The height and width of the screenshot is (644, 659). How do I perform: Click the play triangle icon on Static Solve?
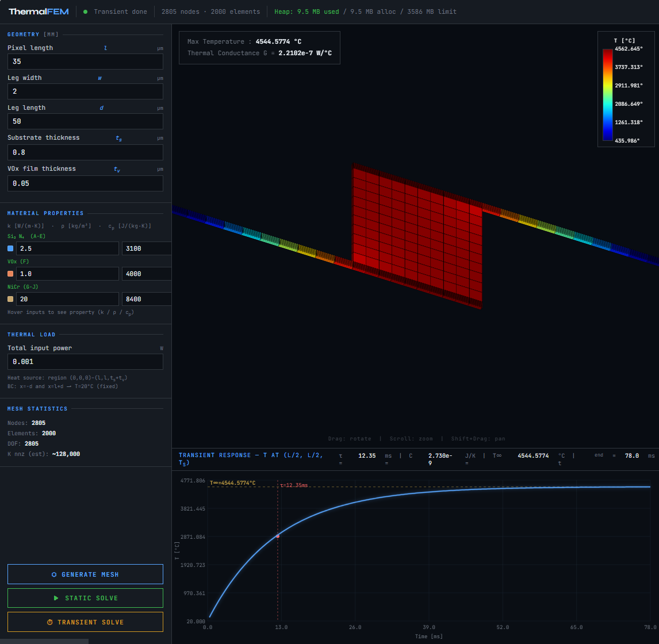[56, 598]
